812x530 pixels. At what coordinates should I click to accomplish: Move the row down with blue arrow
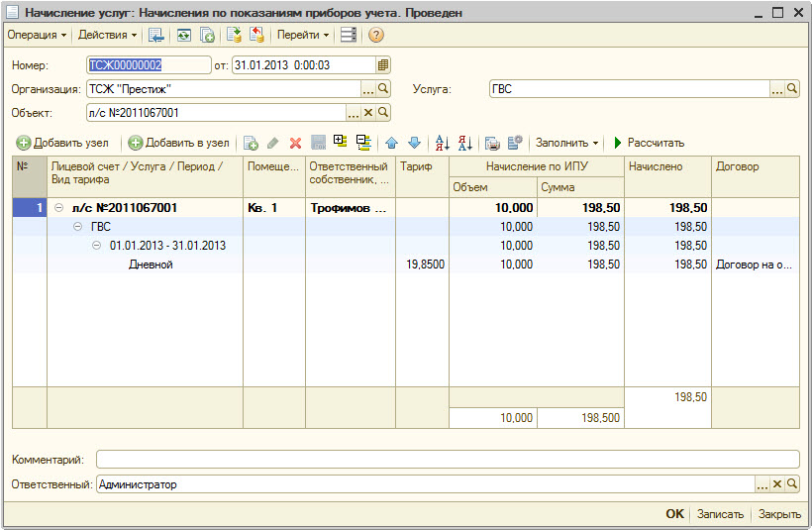(414, 143)
